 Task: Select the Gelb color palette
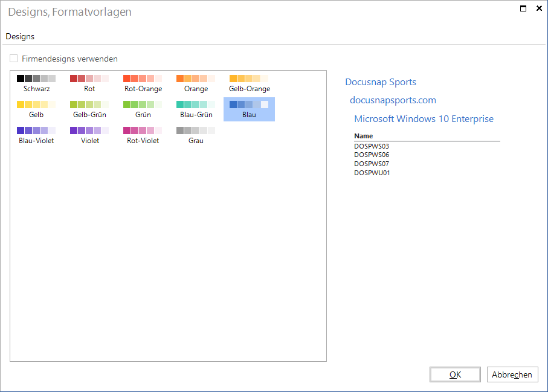tap(36, 109)
